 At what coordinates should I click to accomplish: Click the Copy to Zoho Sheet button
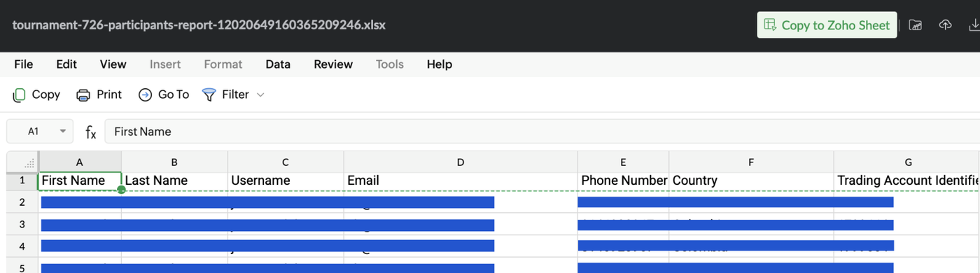tap(827, 25)
